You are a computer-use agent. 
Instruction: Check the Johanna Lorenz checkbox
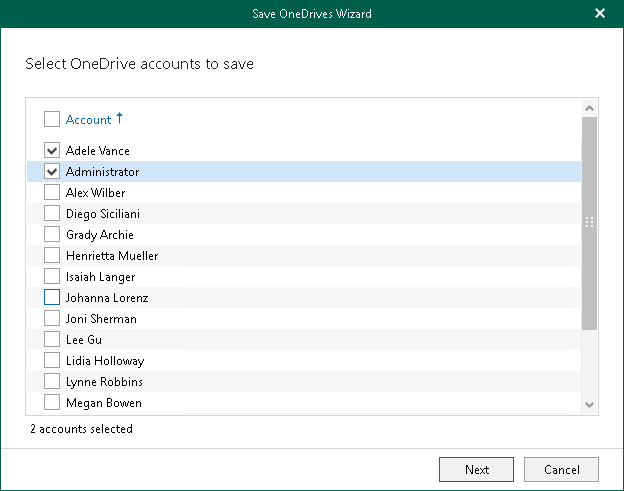tap(52, 298)
